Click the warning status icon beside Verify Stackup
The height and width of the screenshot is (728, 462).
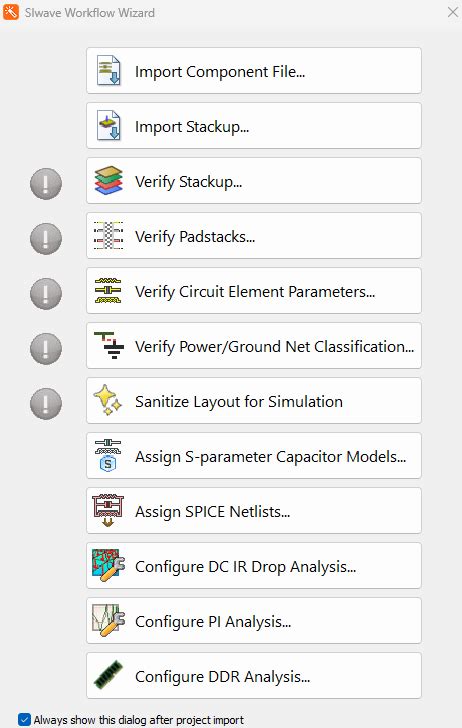pos(46,184)
